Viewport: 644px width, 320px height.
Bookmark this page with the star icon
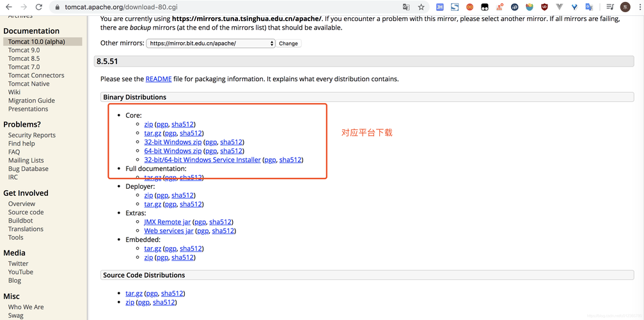421,7
